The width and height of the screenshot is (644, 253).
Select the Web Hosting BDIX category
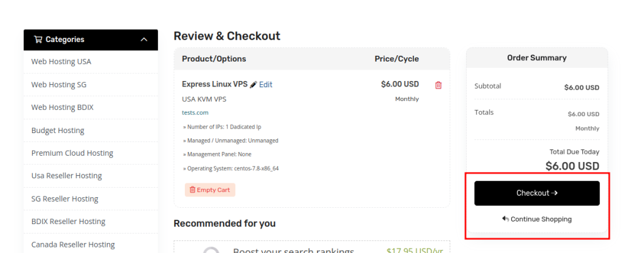click(x=62, y=107)
